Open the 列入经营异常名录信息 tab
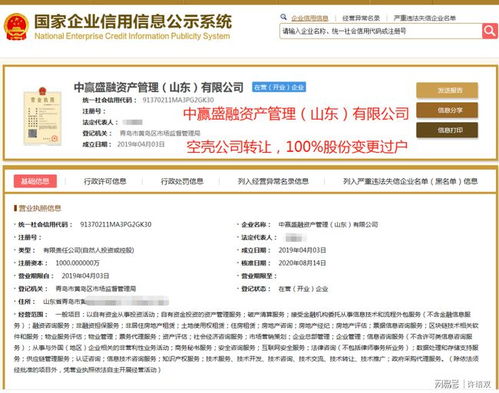 273,181
